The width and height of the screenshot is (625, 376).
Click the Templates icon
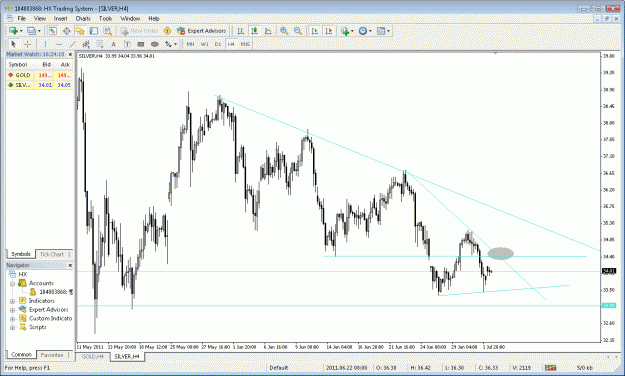[381, 31]
